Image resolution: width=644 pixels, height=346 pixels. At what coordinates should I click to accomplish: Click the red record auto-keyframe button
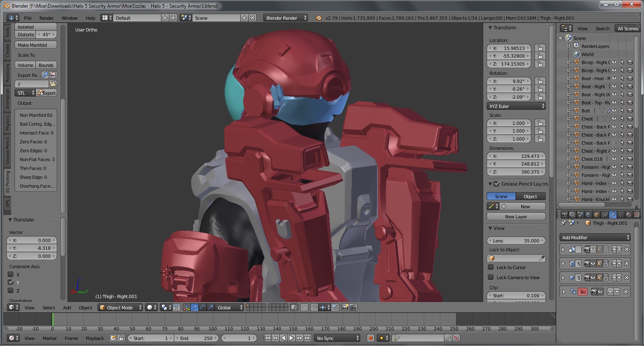[x=371, y=338]
